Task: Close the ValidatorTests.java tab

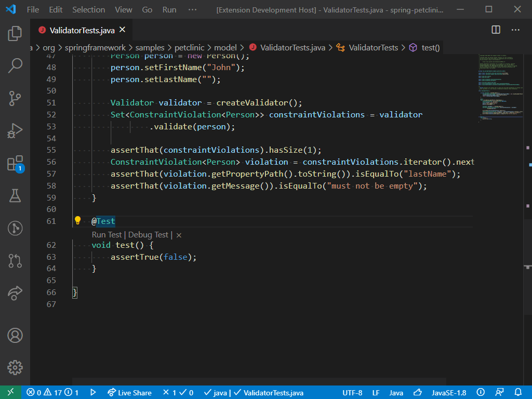Action: tap(123, 30)
